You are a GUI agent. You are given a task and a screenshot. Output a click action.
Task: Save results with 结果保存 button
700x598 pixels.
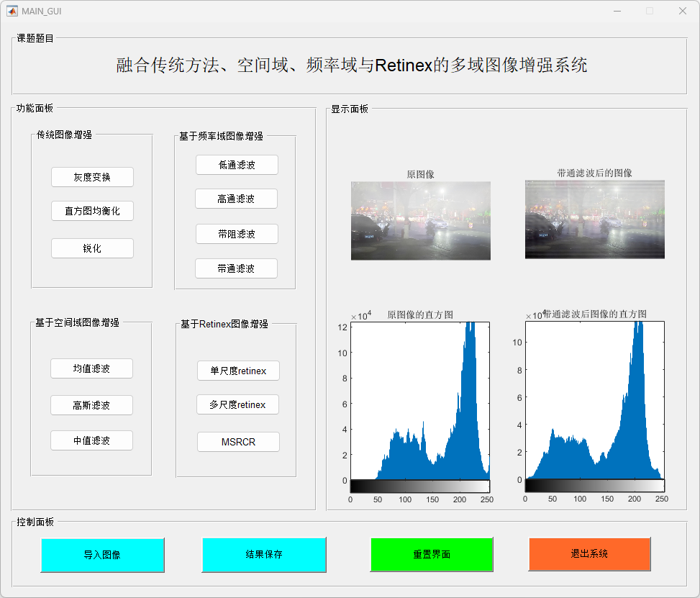pyautogui.click(x=264, y=554)
